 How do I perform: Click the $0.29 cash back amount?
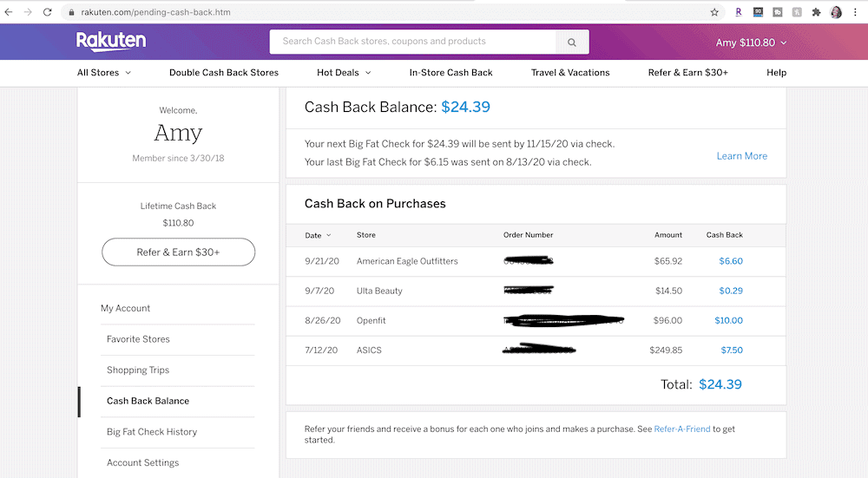(731, 291)
